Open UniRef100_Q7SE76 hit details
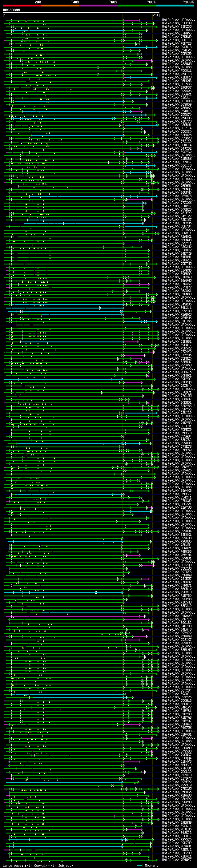Viewport: 197px width, 868px height. pyautogui.click(x=176, y=446)
